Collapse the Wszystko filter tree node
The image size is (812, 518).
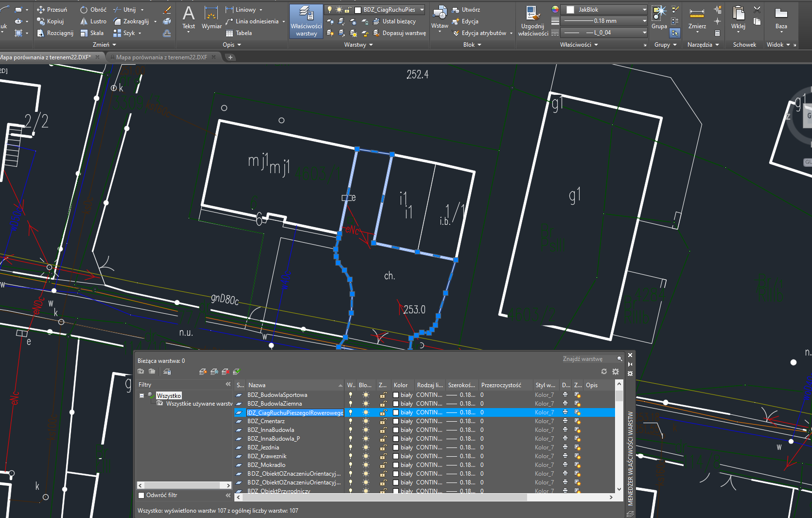[142, 396]
